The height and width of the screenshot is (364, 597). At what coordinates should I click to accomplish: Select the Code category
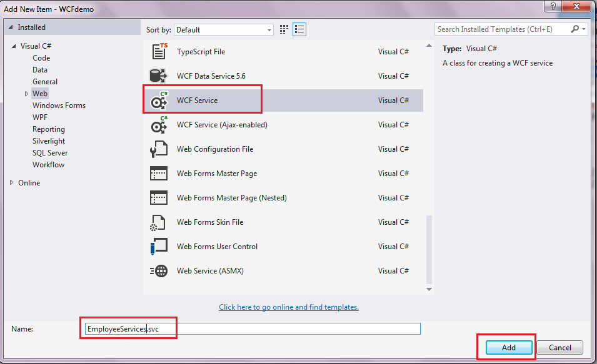[41, 58]
